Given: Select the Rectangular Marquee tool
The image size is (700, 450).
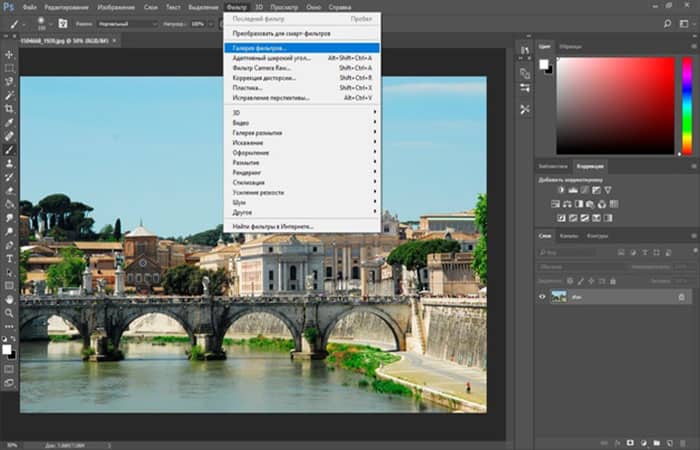Looking at the screenshot, I should [x=9, y=68].
